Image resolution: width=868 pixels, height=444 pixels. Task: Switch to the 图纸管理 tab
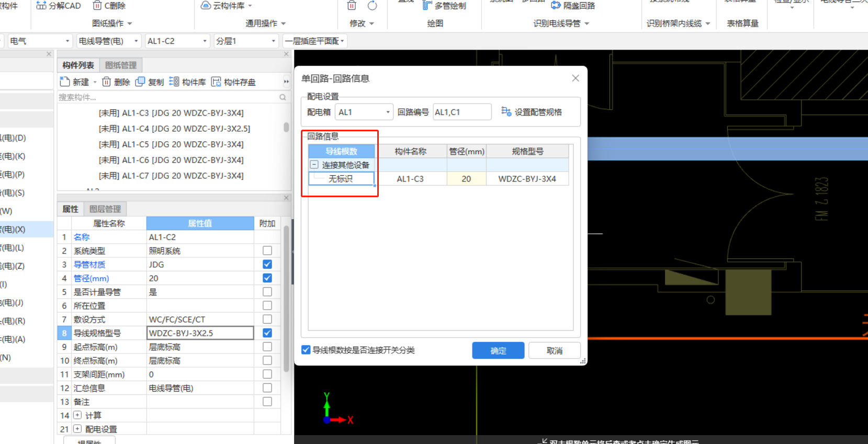point(121,65)
